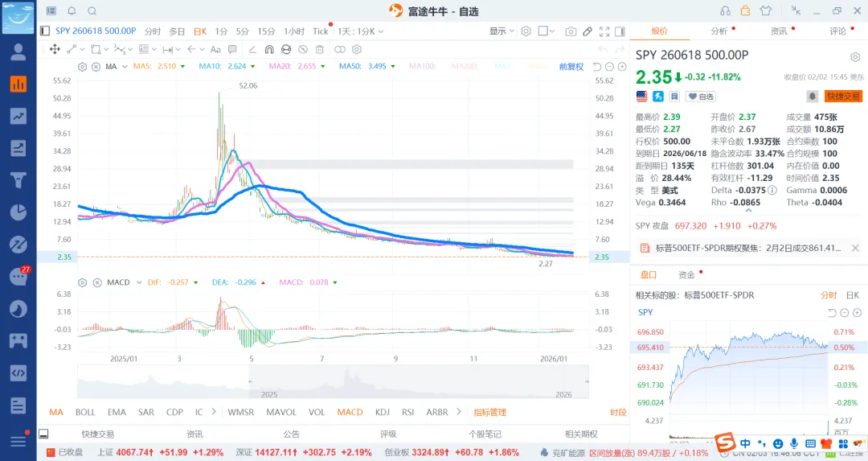The width and height of the screenshot is (868, 461).
Task: Click the 快捷交易 orange button
Action: [x=843, y=96]
